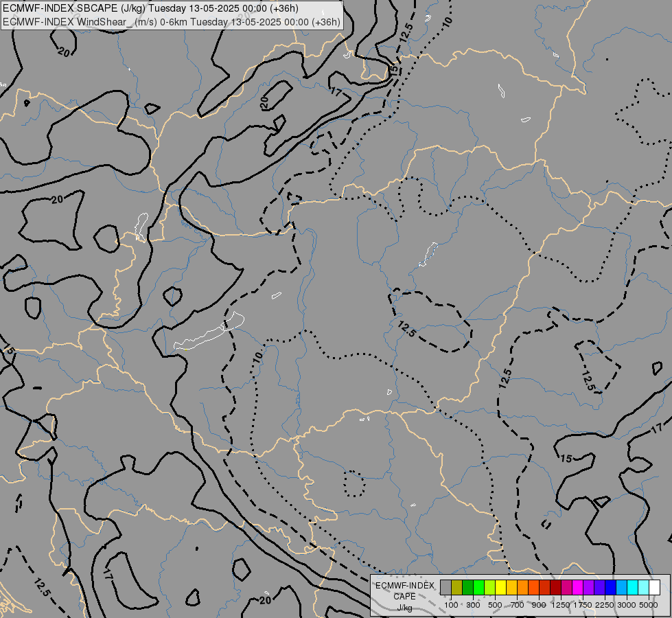Screen dimensions: 672x618
Task: Click the 100 tick label in legend
Action: pyautogui.click(x=451, y=605)
